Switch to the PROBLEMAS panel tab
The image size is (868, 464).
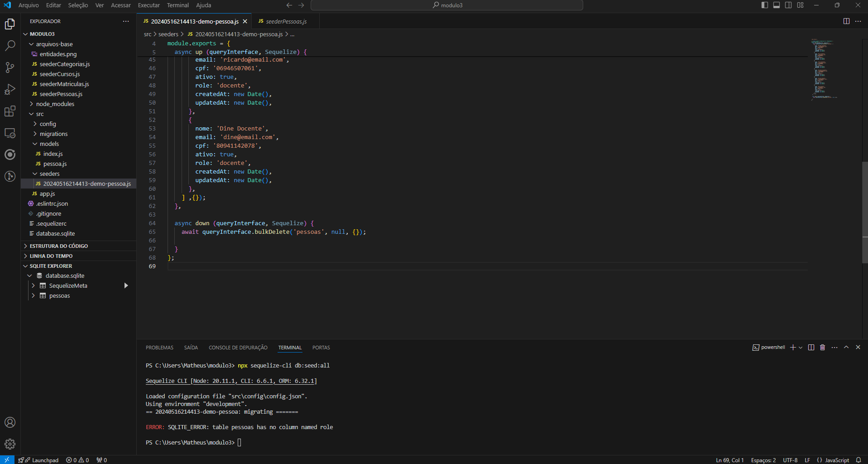point(159,348)
